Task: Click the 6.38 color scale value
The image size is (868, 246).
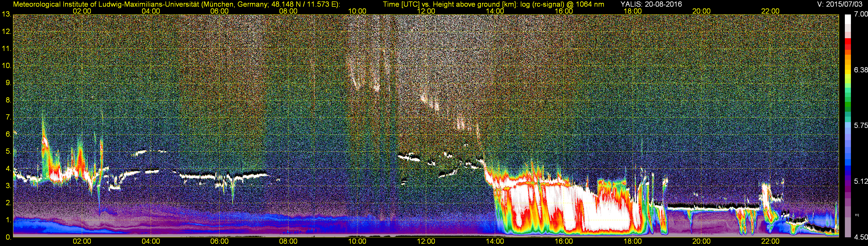Action: pyautogui.click(x=861, y=70)
